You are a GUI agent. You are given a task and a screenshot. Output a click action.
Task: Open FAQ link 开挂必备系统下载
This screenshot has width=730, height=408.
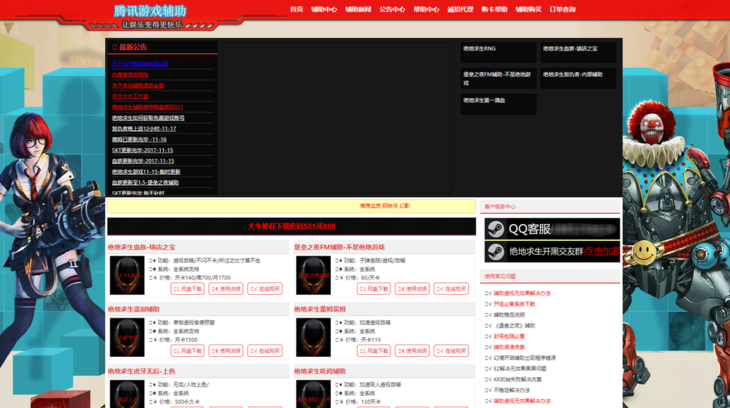tap(514, 304)
